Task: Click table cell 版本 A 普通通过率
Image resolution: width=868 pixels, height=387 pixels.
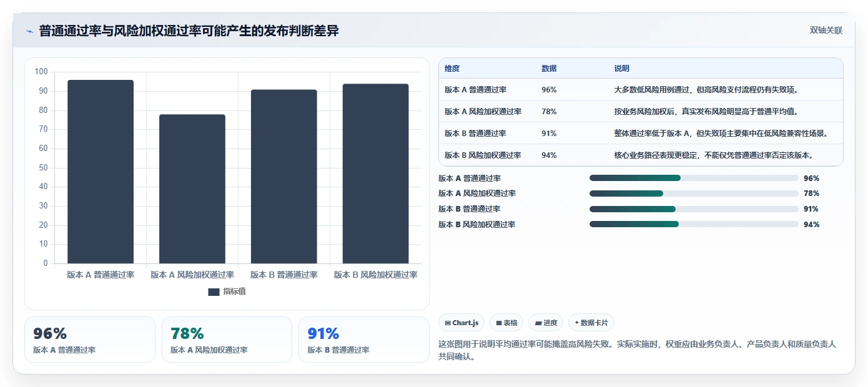Action: (x=475, y=90)
